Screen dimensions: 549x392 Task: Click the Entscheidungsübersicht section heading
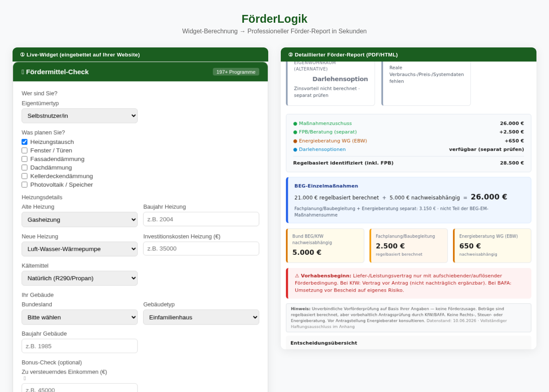pyautogui.click(x=324, y=343)
